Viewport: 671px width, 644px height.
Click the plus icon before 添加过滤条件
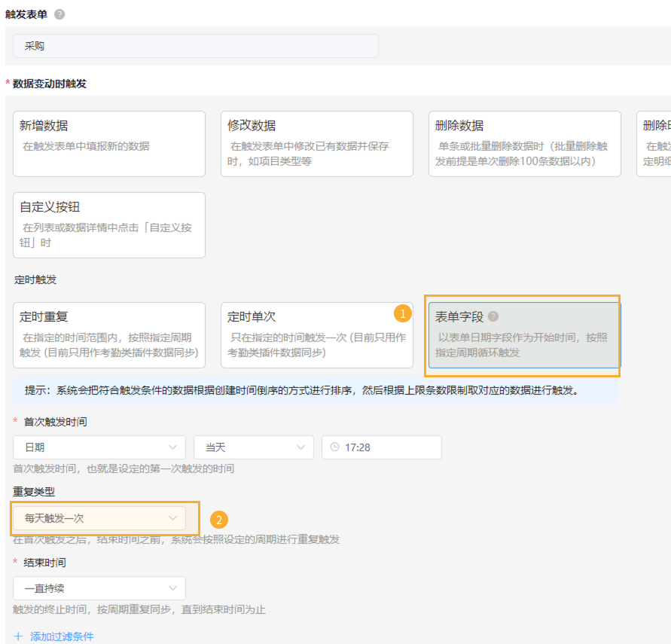pyautogui.click(x=18, y=636)
